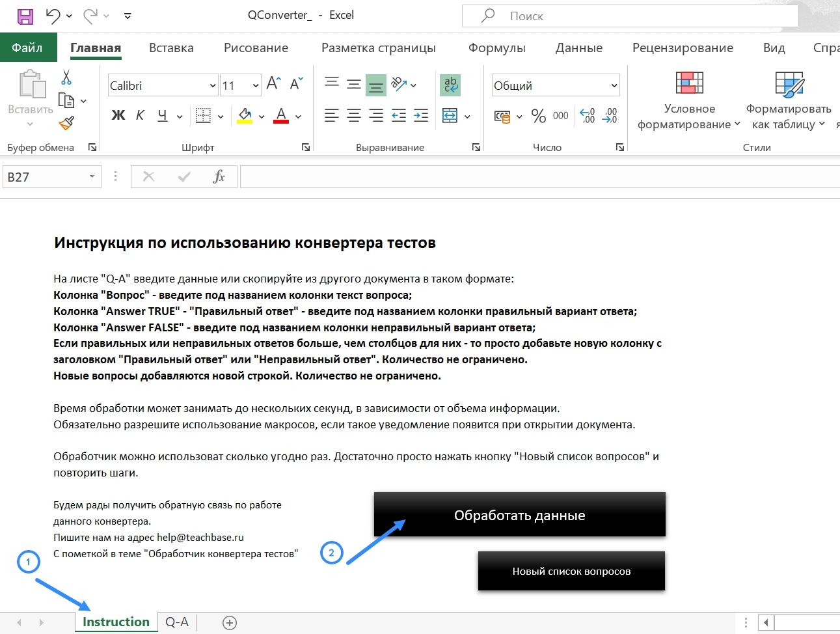Open Форматировать как таблицу menu
The width and height of the screenshot is (840, 634).
(789, 100)
